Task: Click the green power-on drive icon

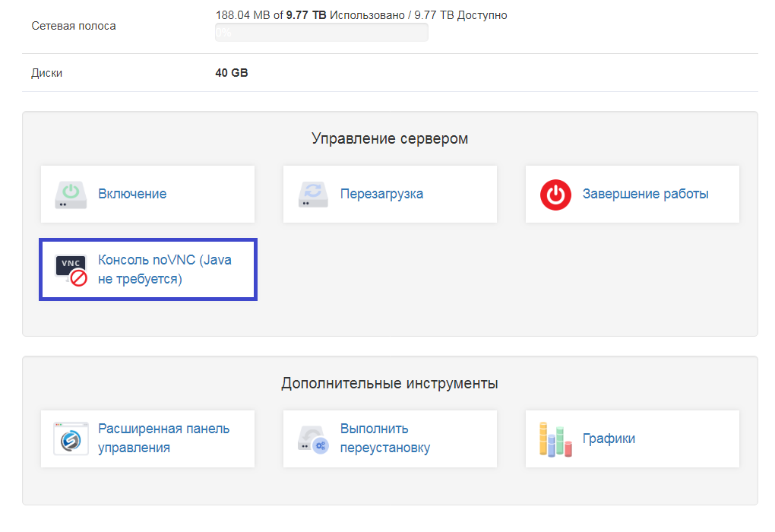Action: click(x=71, y=195)
